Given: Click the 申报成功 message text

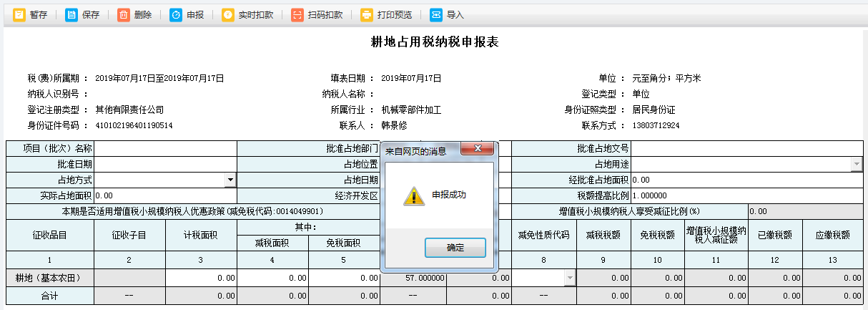Looking at the screenshot, I should click(x=449, y=195).
